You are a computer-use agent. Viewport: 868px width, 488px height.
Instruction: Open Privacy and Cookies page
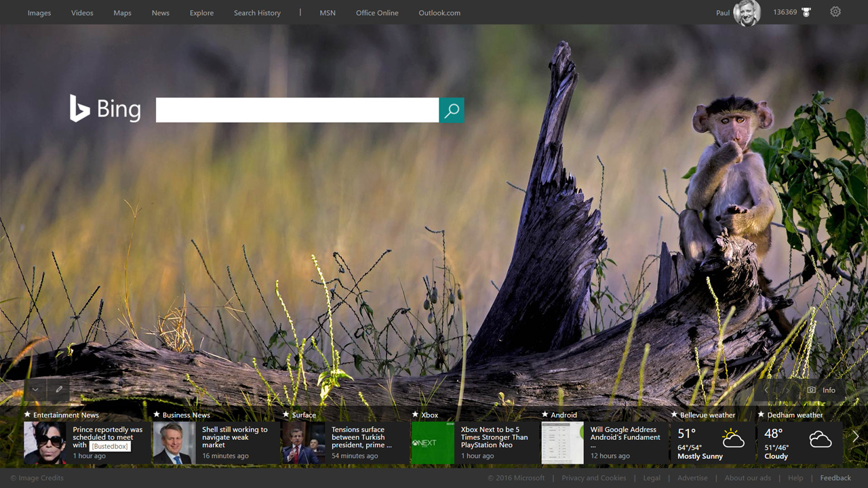click(594, 478)
